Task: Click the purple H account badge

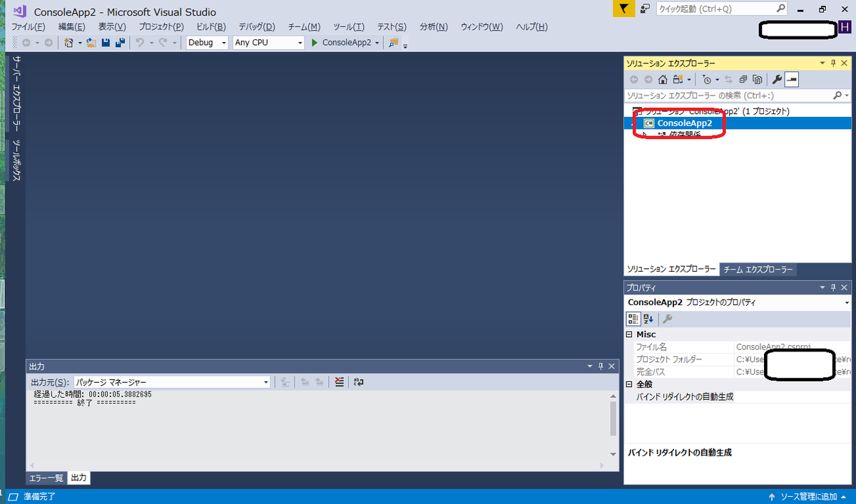Action: pyautogui.click(x=845, y=28)
